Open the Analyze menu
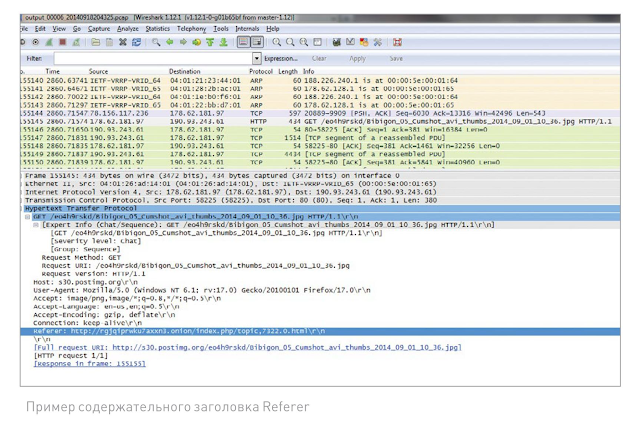 point(128,29)
